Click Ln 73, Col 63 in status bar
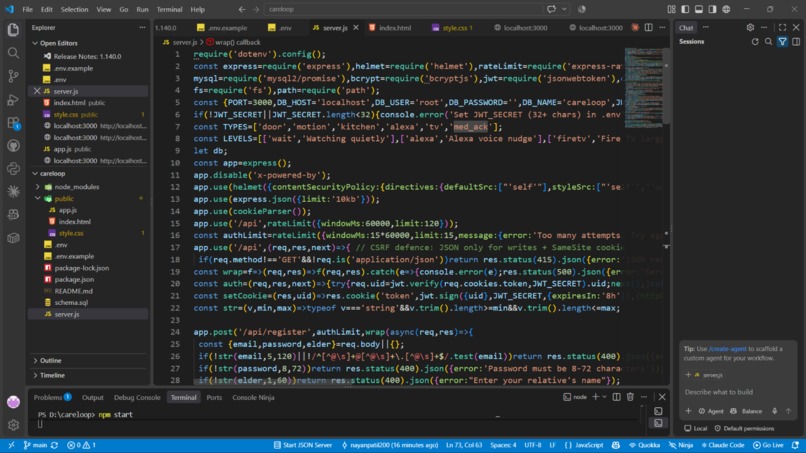The height and width of the screenshot is (453, 806). (x=464, y=445)
